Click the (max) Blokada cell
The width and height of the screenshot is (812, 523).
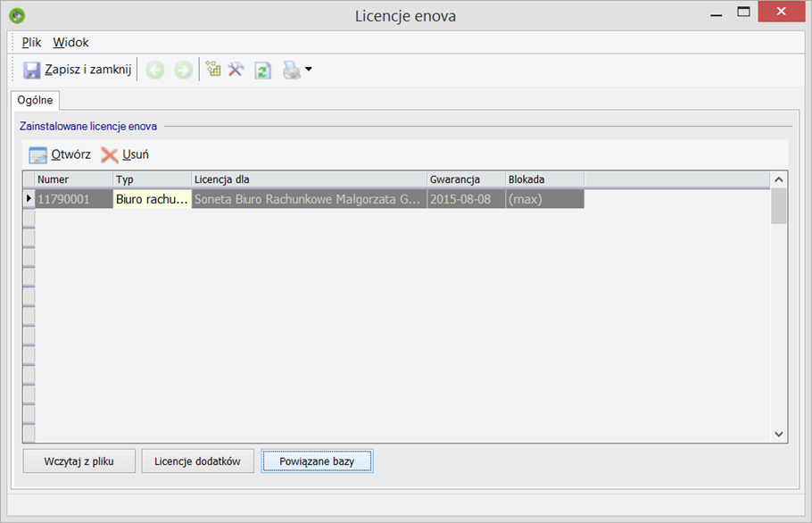click(x=545, y=199)
